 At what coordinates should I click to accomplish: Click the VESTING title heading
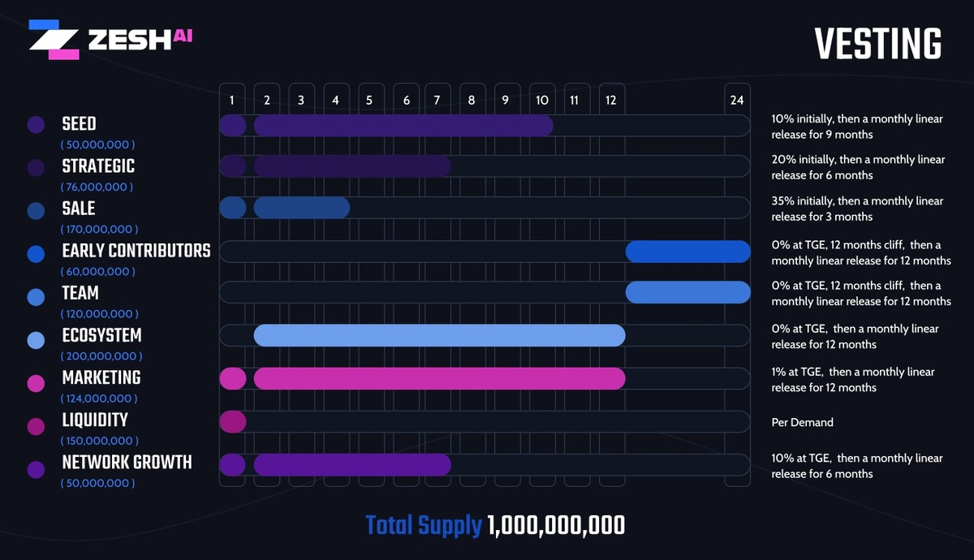[x=878, y=44]
